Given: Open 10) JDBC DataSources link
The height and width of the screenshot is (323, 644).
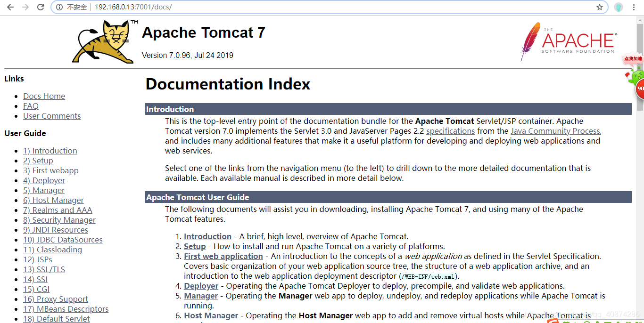Looking at the screenshot, I should pos(63,240).
